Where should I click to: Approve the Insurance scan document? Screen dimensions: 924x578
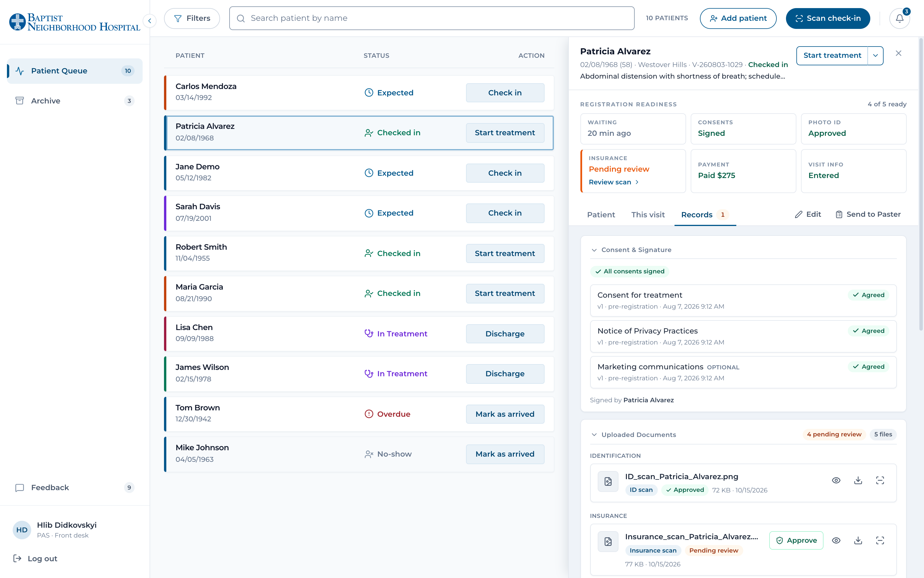(796, 540)
